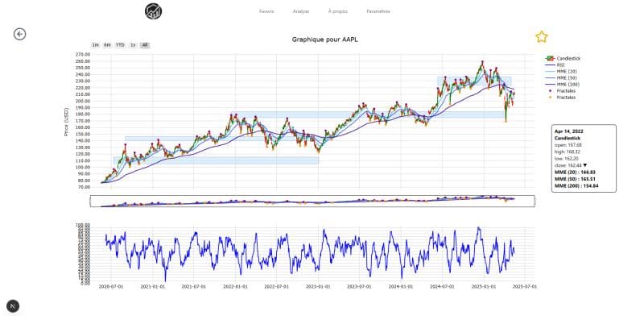Select the All range button
This screenshot has height=316, width=644.
145,45
